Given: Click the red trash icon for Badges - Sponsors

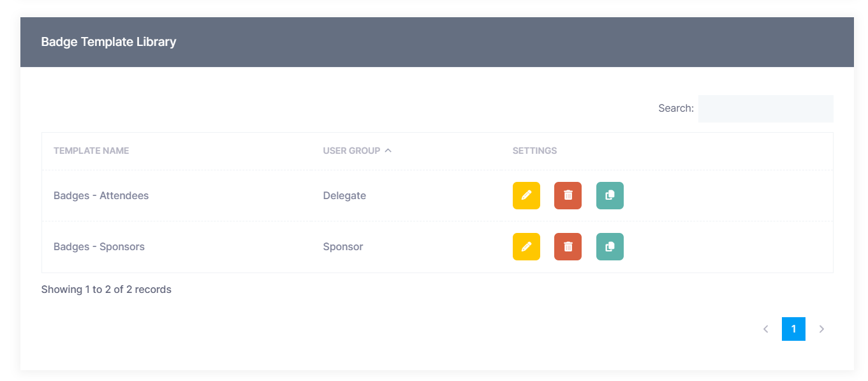Looking at the screenshot, I should [x=568, y=246].
